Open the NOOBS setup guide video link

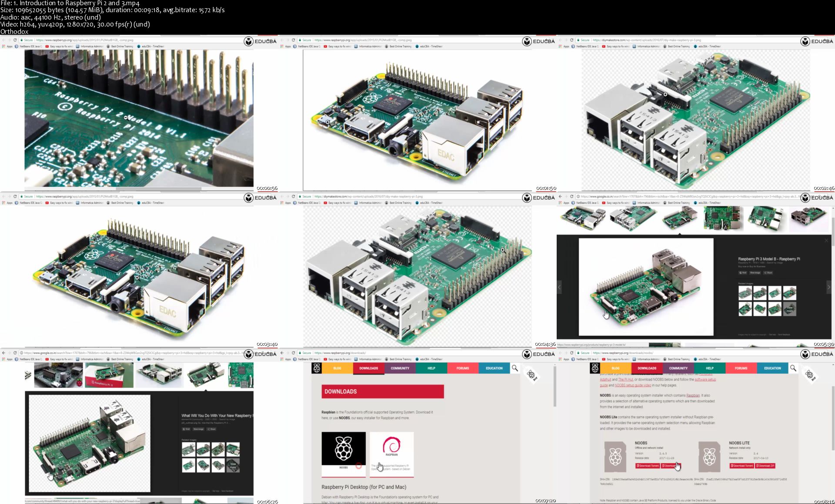[x=633, y=385]
